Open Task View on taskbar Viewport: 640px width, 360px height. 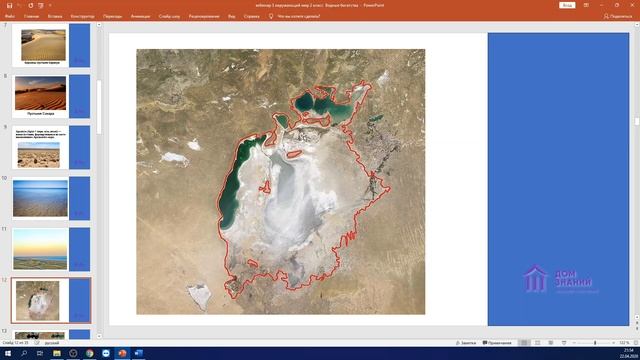(40, 353)
